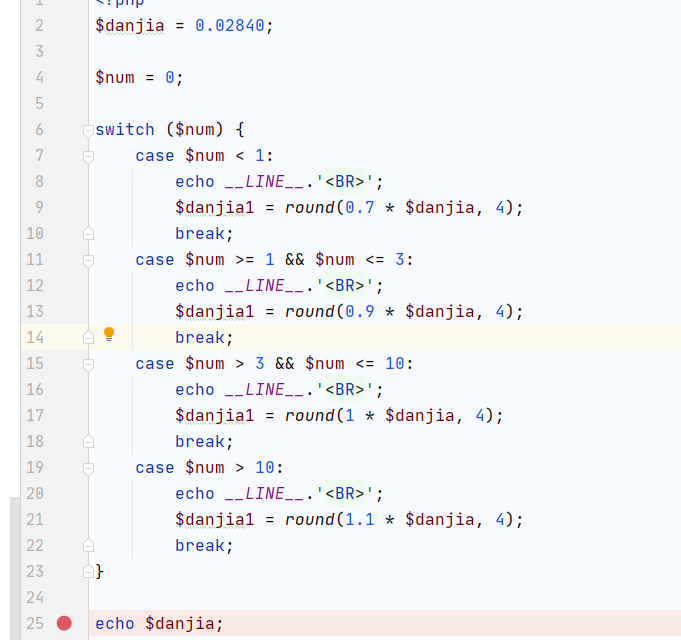Image resolution: width=681 pixels, height=640 pixels.
Task: Remove the red breakpoint on line 25
Action: 65,623
